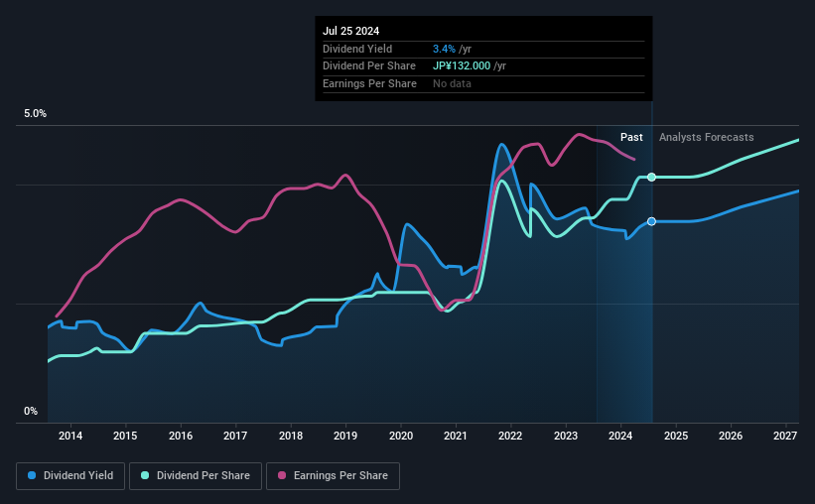Toggle the Earnings Per Share legend button
815x504 pixels.
tap(333, 476)
